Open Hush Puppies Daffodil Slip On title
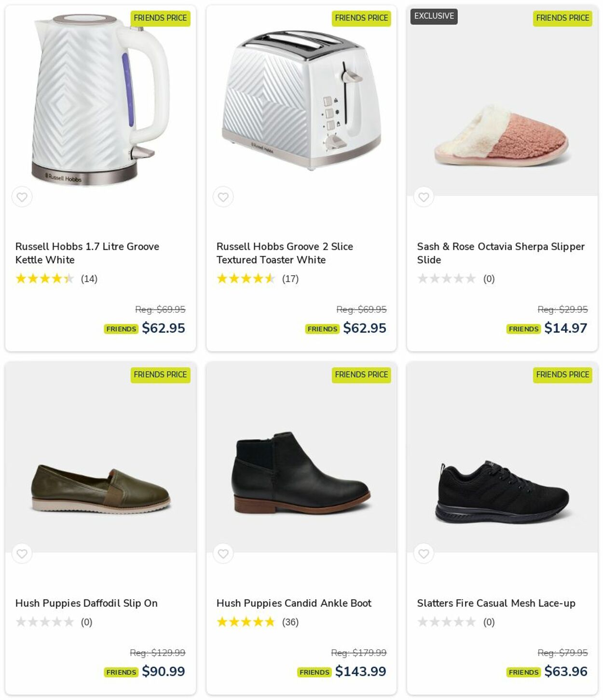The width and height of the screenshot is (603, 700). click(86, 603)
